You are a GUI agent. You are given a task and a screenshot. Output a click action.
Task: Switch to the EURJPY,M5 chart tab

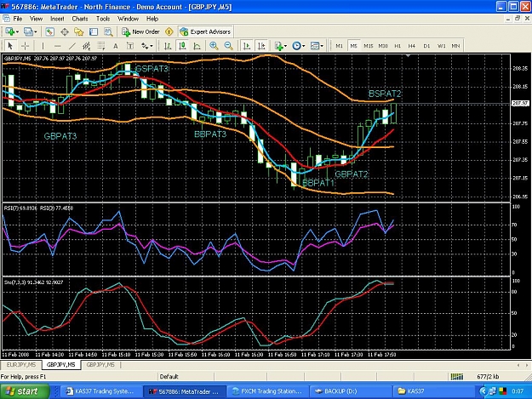(21, 365)
